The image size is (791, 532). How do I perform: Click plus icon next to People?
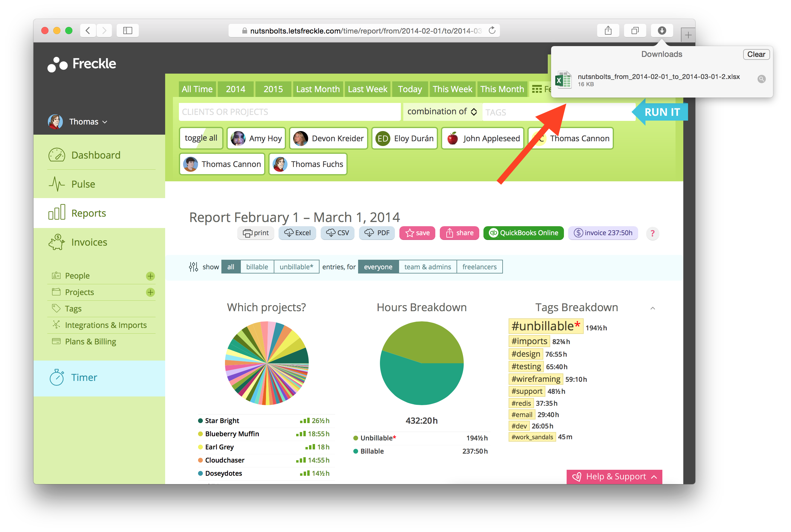tap(150, 276)
